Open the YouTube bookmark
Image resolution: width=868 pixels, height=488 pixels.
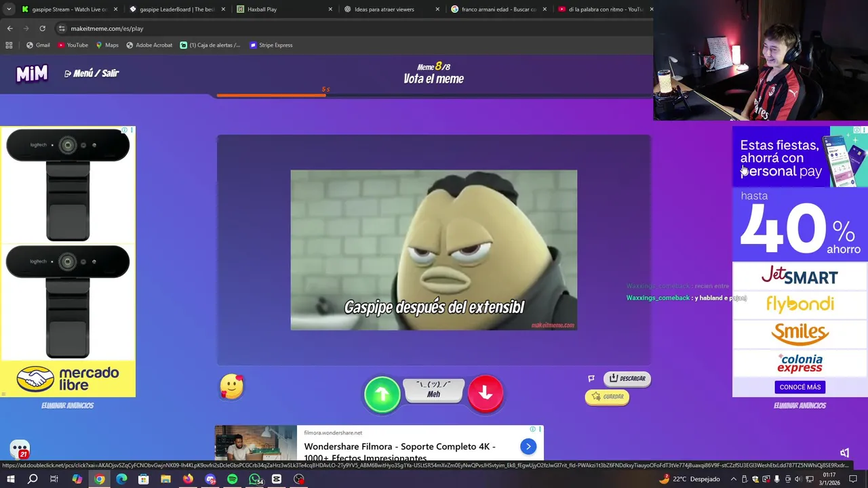73,45
